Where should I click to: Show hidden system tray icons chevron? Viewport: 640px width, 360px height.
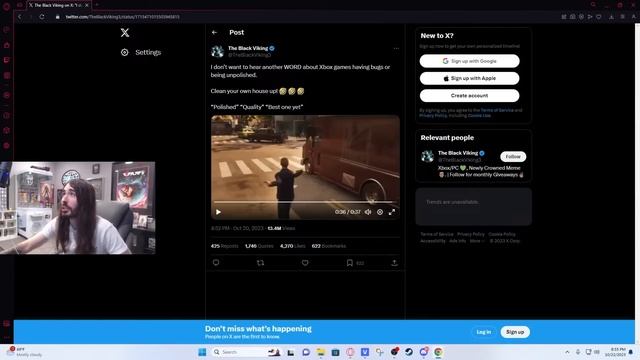pos(567,352)
